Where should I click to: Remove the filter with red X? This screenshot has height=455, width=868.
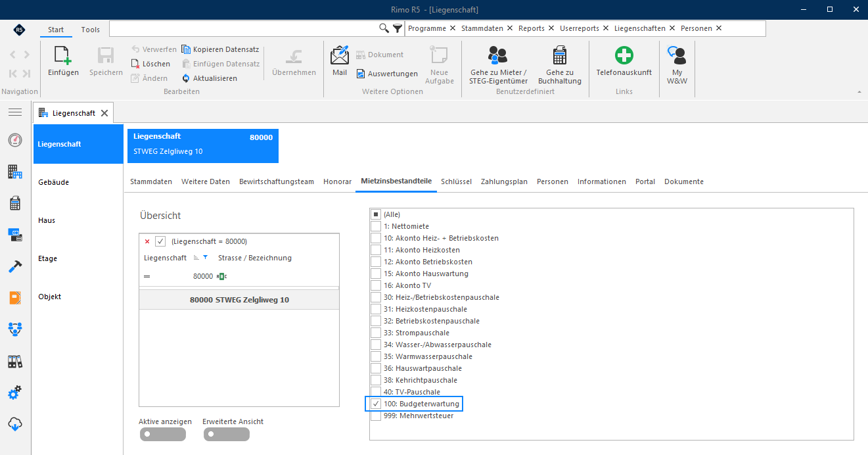[x=147, y=241]
